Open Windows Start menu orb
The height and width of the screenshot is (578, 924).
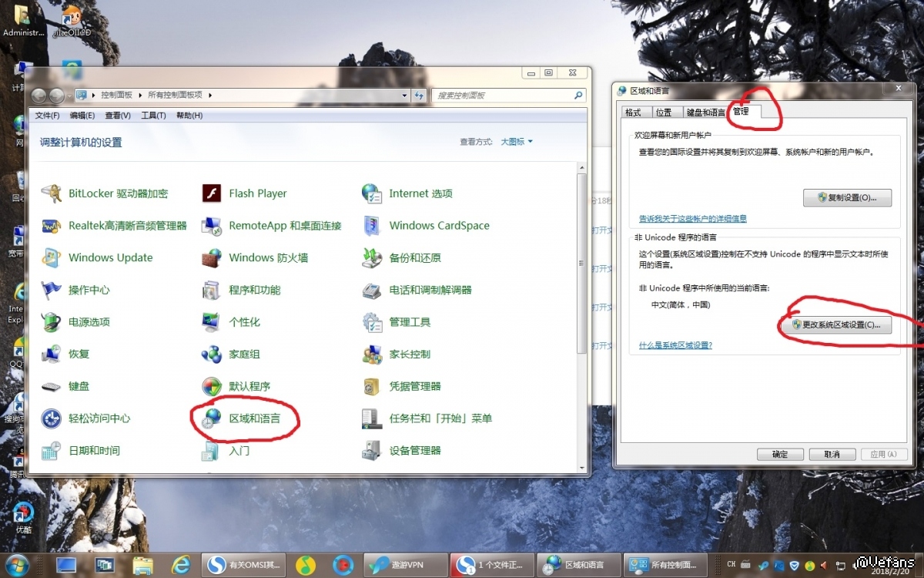click(x=17, y=565)
